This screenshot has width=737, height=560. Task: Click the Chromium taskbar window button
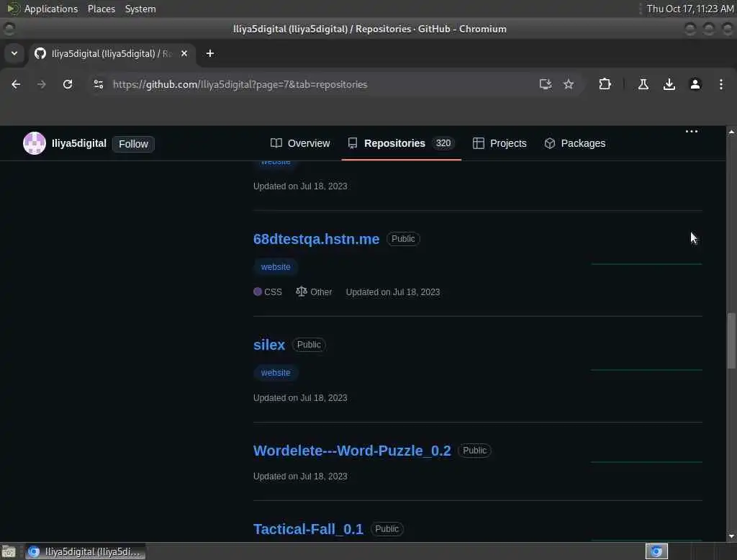85,551
